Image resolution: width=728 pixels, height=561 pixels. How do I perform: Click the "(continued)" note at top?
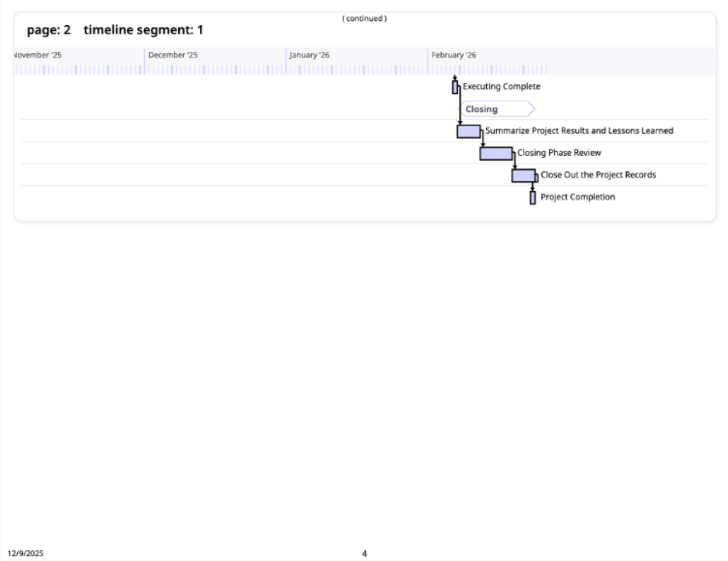365,18
